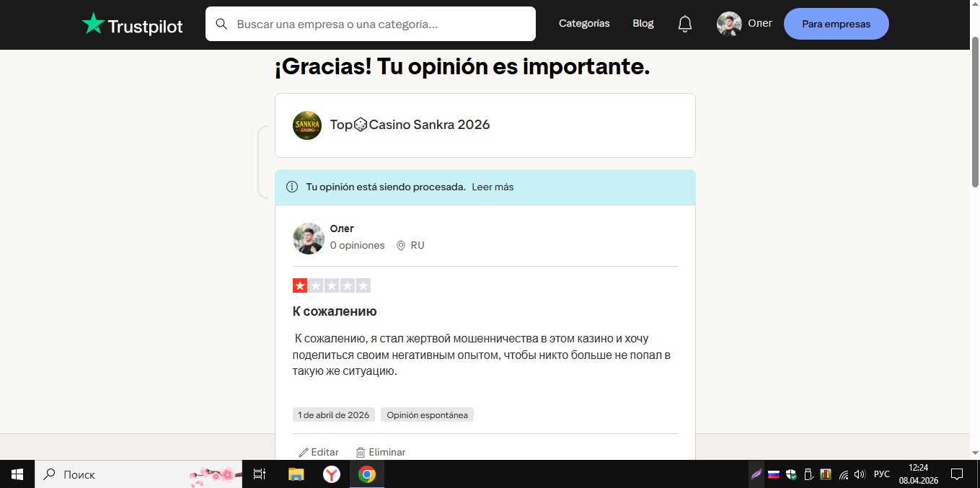The image size is (980, 488).
Task: Click the taskbar Поиск search box
Action: click(x=138, y=474)
